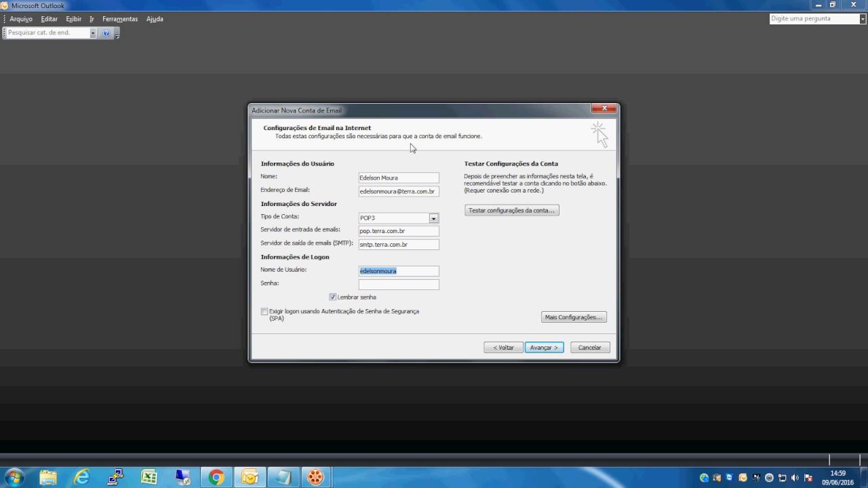Viewport: 868px width, 488px height.
Task: Click the Outlook tray icon
Action: click(743, 478)
